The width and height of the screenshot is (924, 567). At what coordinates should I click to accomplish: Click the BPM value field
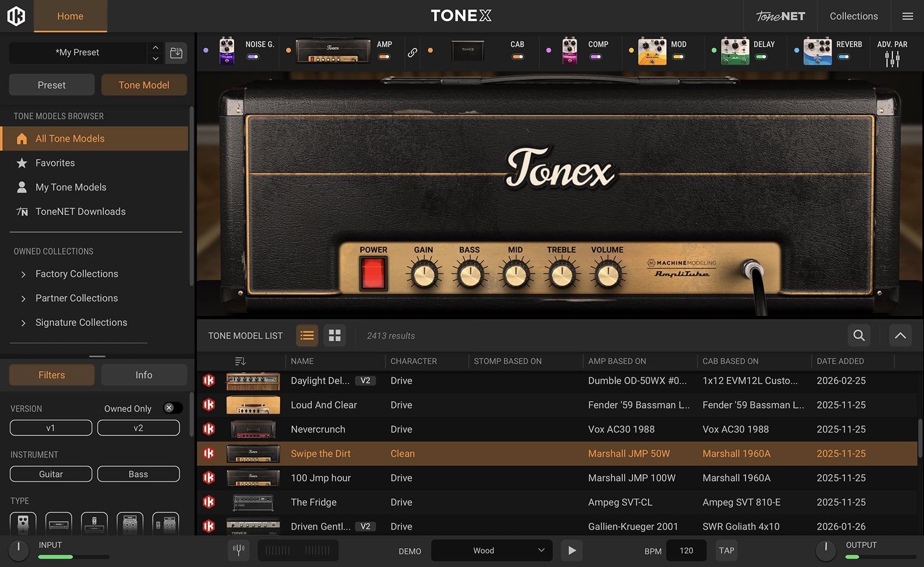pyautogui.click(x=686, y=550)
